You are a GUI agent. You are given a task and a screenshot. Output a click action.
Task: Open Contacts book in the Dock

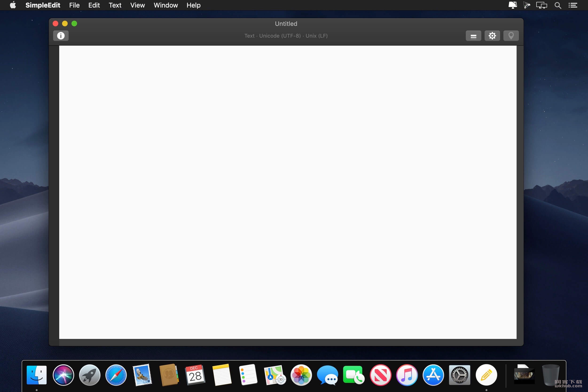169,375
